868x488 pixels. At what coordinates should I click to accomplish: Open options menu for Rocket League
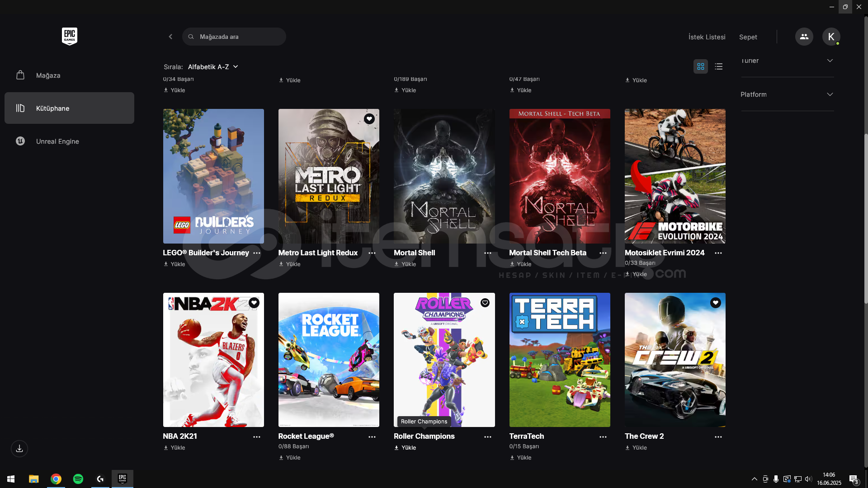[372, 437]
